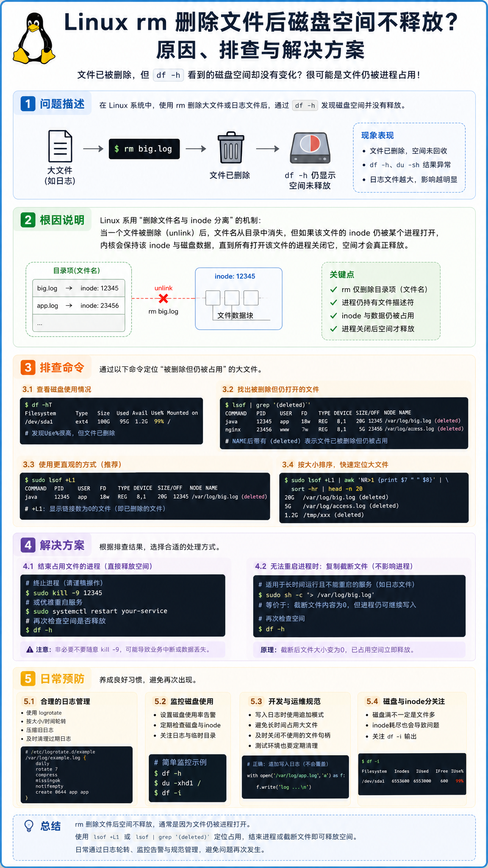
Task: Click the checkmark beside inode 与数据仍被占用
Action: (x=333, y=316)
